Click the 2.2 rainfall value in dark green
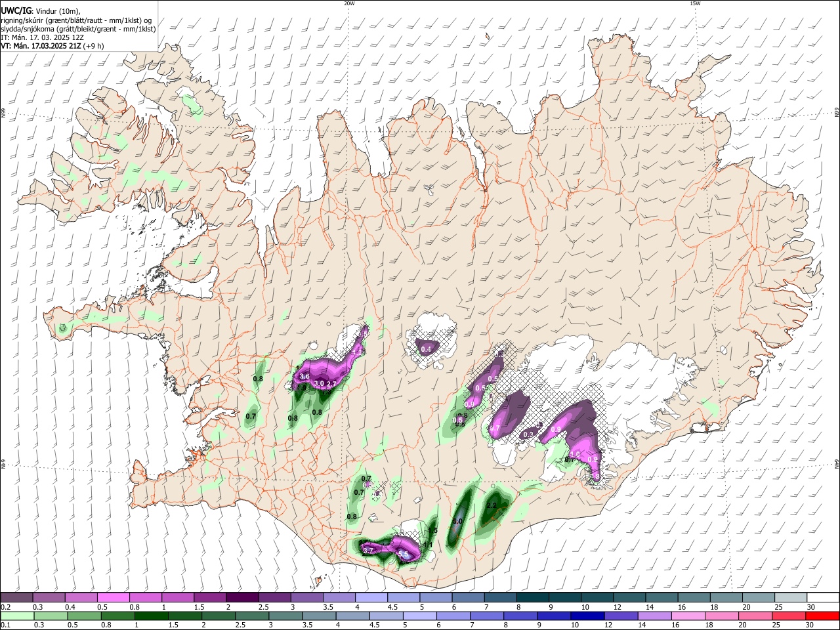Viewport: 840px width, 630px height. [x=493, y=505]
